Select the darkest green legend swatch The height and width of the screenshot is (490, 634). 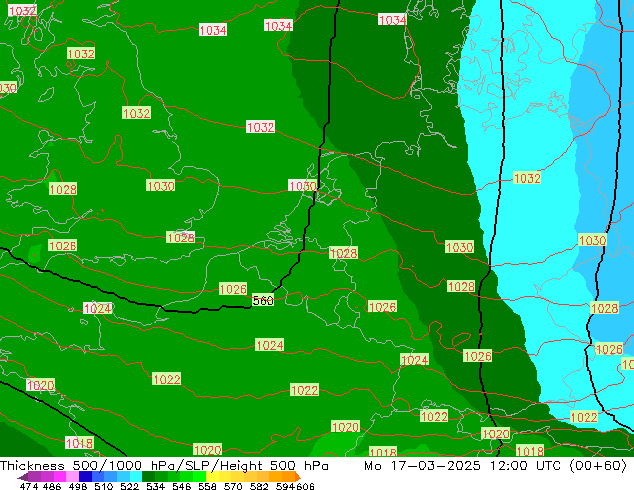tap(148, 476)
